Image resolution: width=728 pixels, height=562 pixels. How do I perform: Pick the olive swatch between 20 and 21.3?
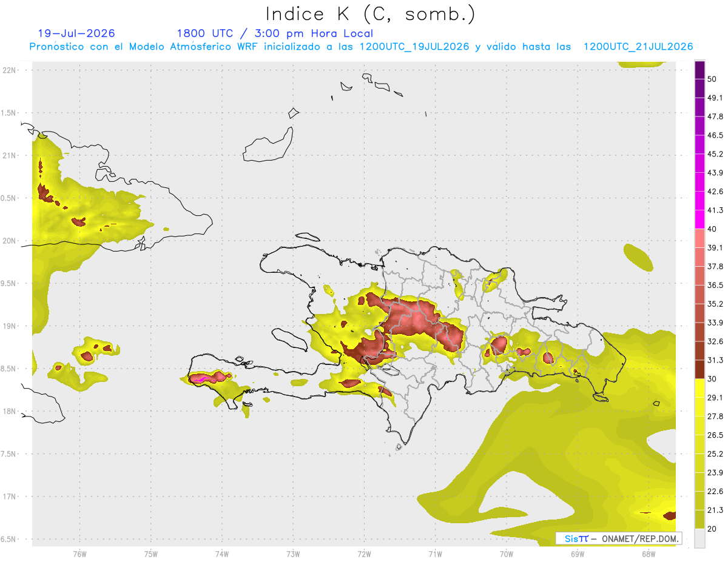(x=699, y=519)
